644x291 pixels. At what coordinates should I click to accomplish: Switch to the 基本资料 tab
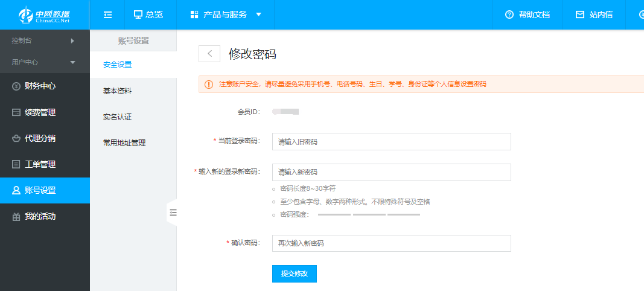tap(117, 91)
